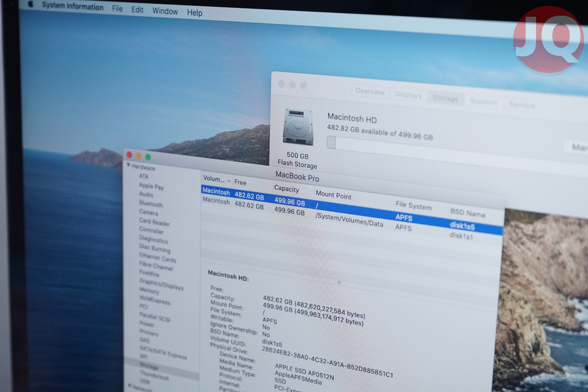The image size is (588, 392).
Task: Expand the Network section in the sidebar
Action: pos(129,386)
